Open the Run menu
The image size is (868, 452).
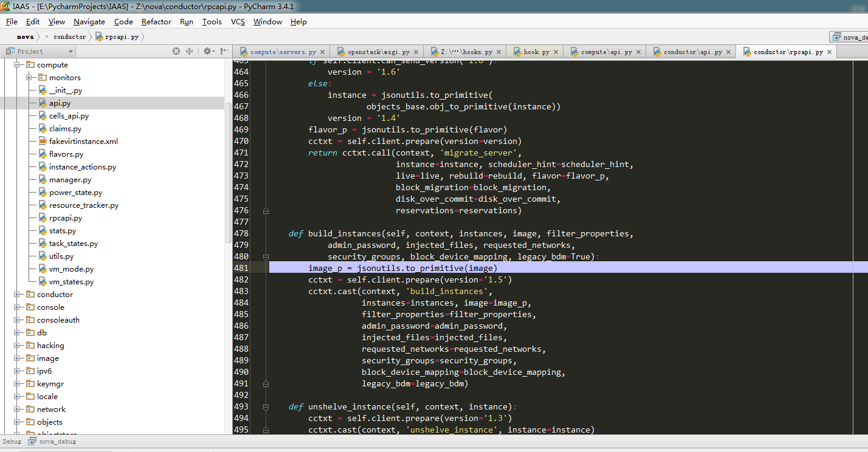[187, 21]
